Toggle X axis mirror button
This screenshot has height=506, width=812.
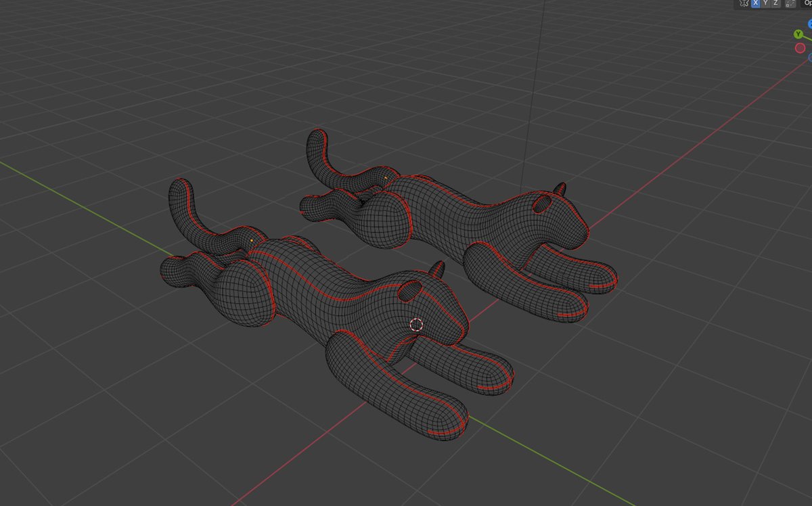(756, 3)
